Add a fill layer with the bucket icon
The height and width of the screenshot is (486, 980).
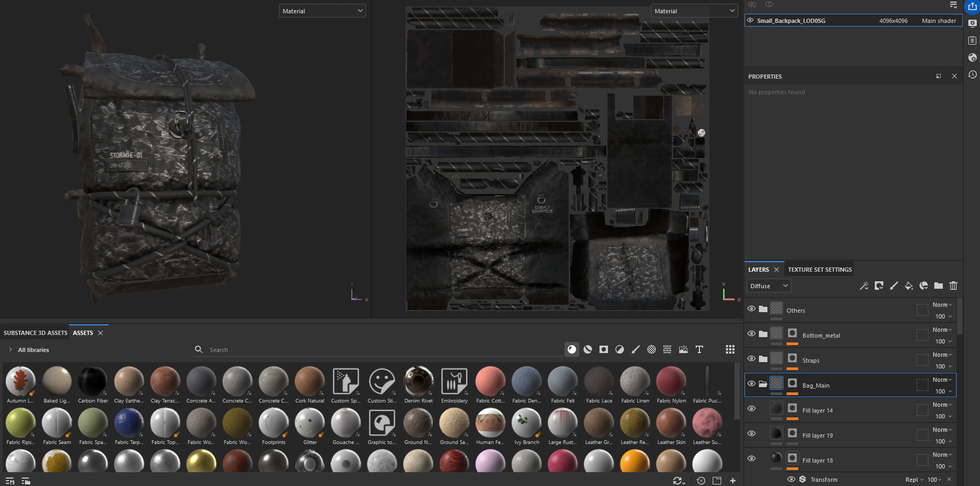tap(909, 286)
